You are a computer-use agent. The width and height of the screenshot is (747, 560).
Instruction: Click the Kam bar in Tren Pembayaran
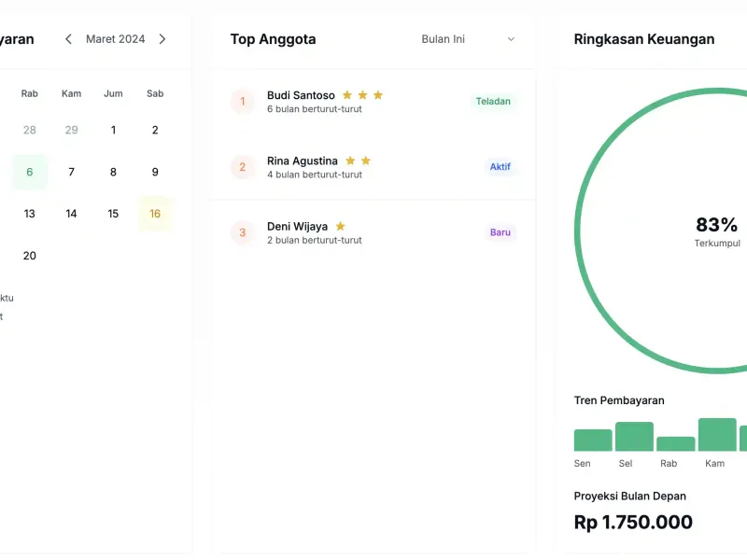pos(717,435)
